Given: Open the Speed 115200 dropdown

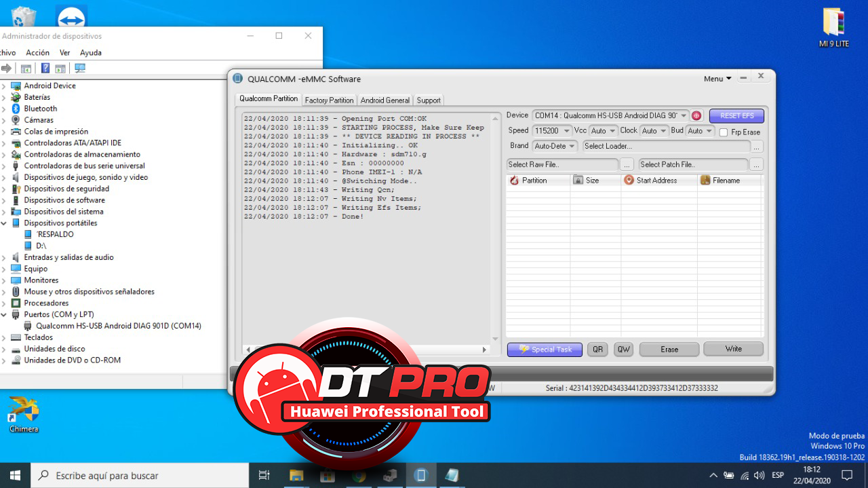Looking at the screenshot, I should pos(567,131).
